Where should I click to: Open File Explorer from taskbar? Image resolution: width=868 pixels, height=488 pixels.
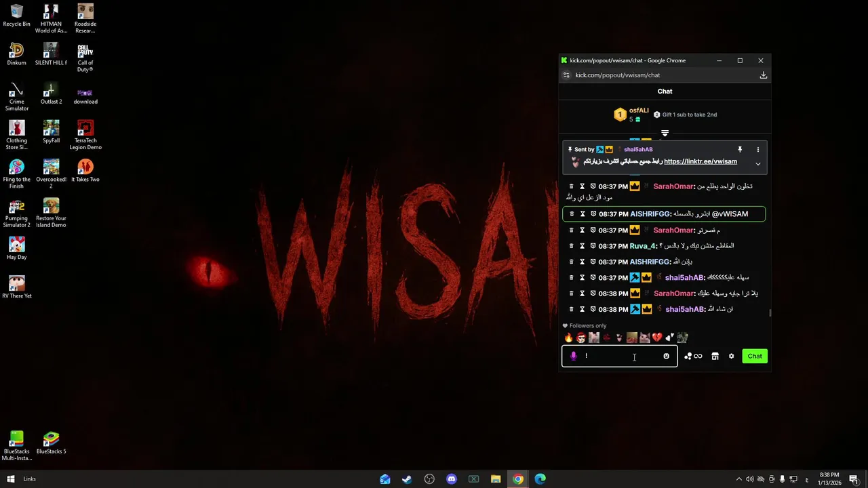click(496, 479)
